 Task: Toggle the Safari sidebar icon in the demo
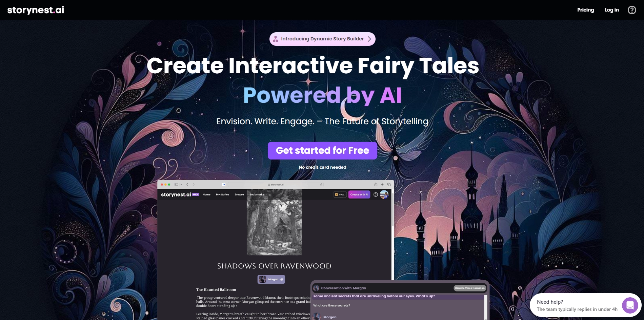(176, 185)
